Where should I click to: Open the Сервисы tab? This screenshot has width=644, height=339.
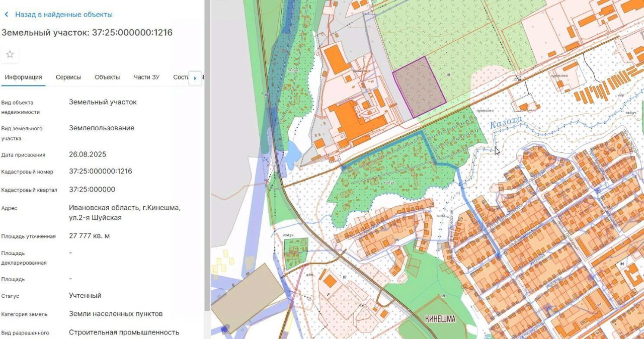(x=68, y=77)
